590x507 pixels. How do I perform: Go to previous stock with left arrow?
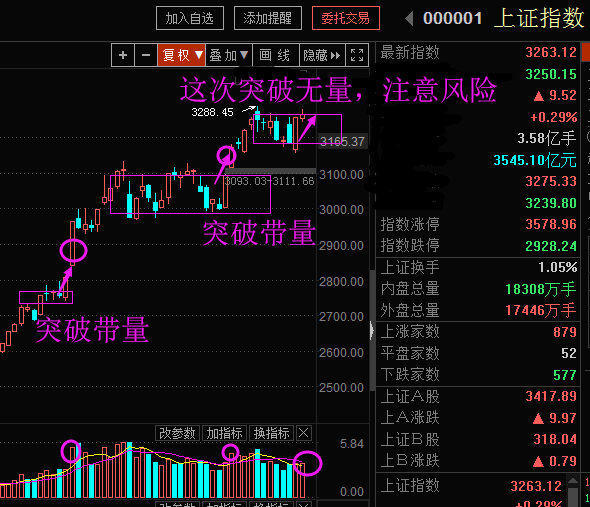click(x=409, y=18)
